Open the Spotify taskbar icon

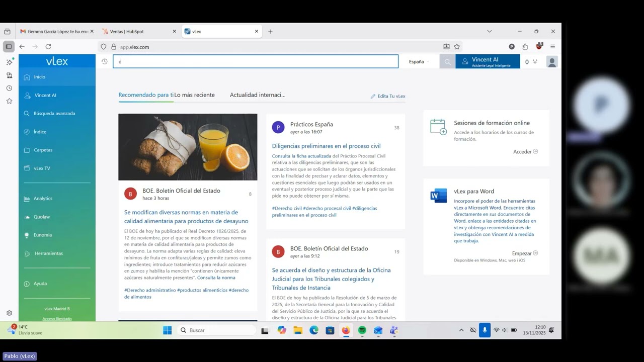pyautogui.click(x=362, y=330)
